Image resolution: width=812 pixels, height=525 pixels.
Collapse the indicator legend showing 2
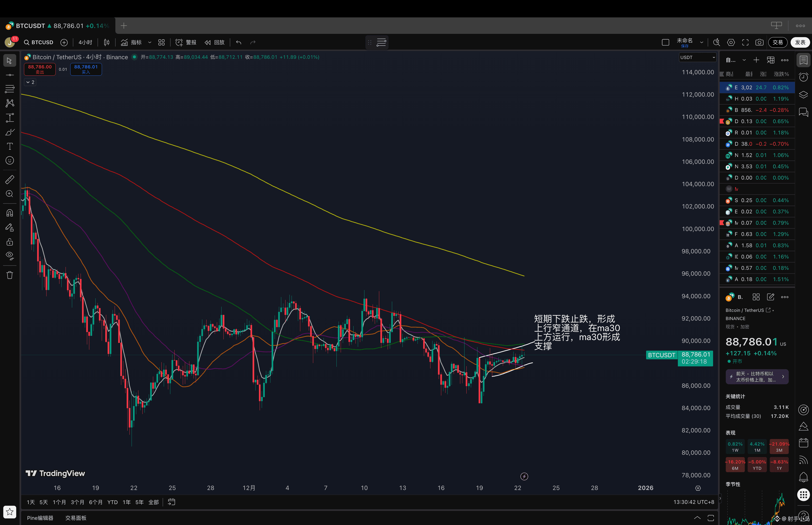pos(30,82)
